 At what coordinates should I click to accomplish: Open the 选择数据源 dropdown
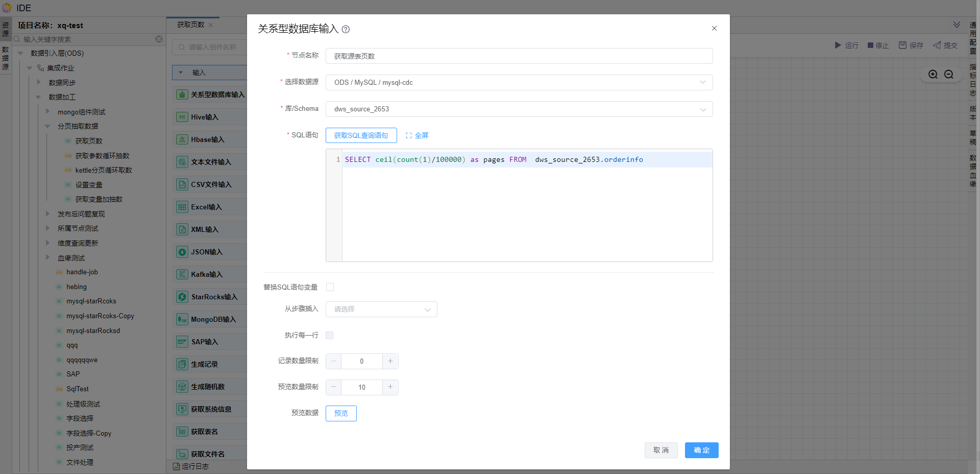(519, 83)
